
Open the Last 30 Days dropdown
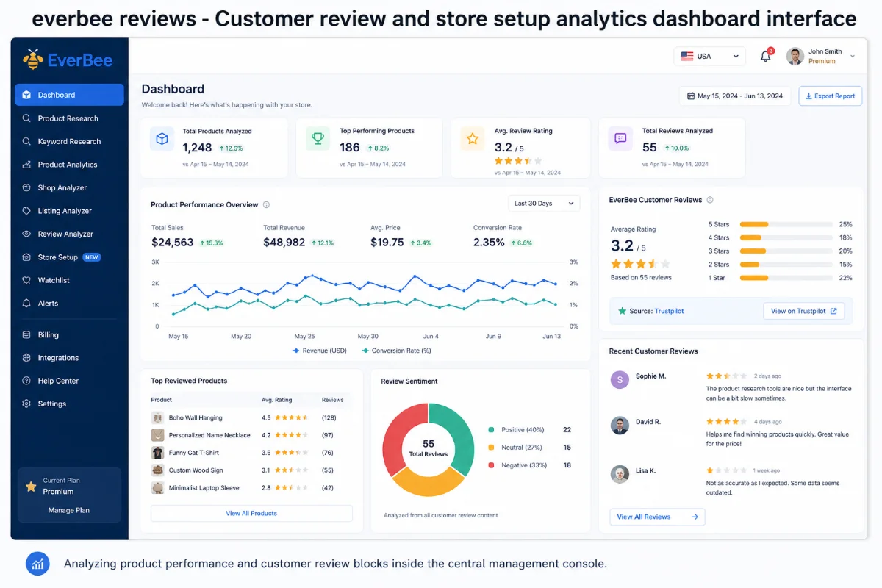click(x=544, y=204)
